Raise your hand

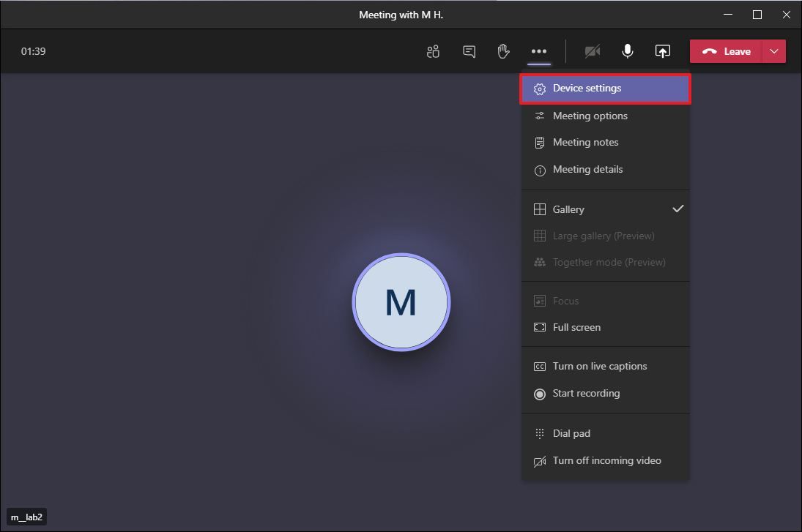[503, 51]
